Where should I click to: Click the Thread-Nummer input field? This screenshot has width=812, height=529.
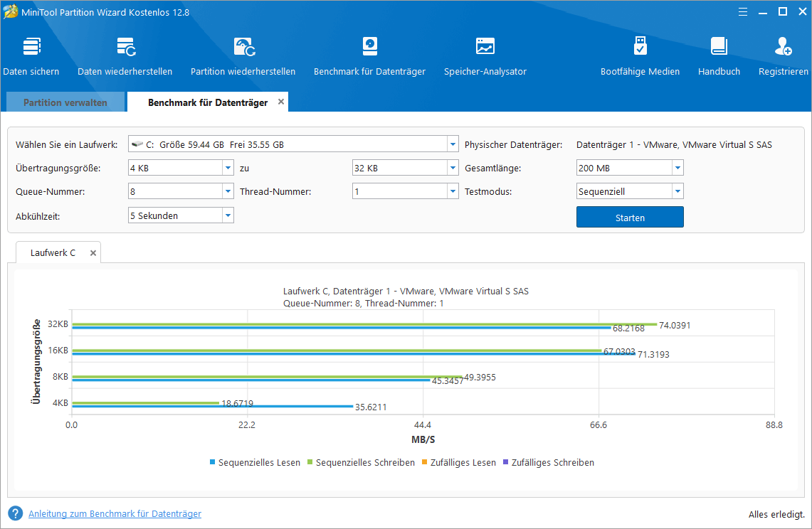pos(399,191)
